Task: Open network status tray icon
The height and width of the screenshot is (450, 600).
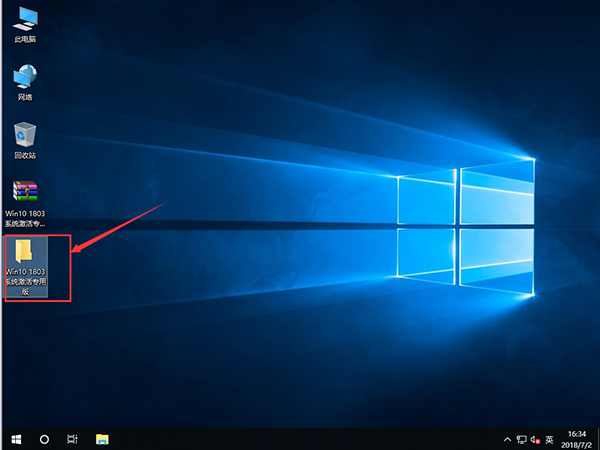Action: point(521,439)
